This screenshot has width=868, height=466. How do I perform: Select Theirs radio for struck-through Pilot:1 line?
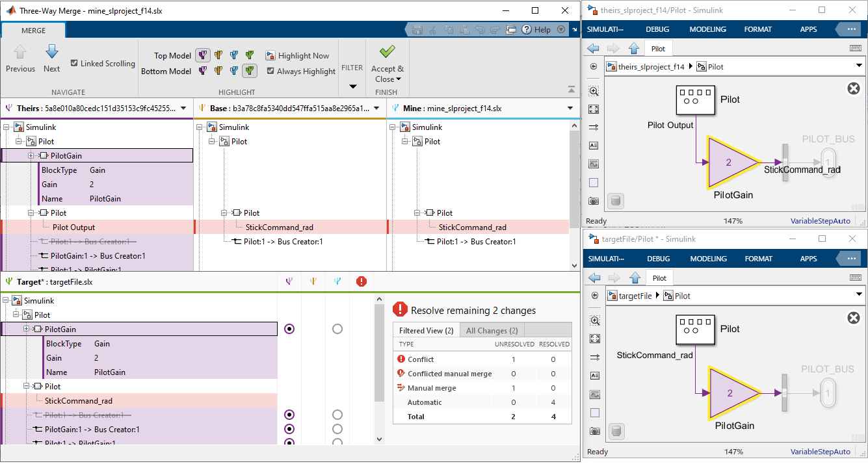(x=290, y=415)
